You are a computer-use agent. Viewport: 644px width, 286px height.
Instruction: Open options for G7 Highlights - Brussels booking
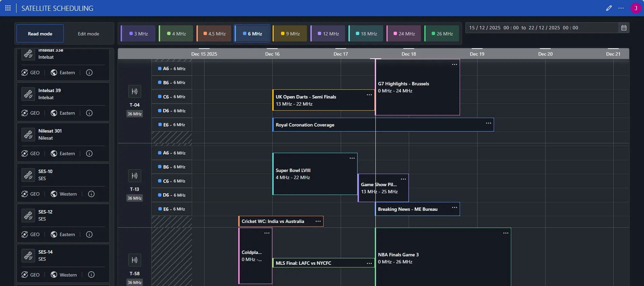click(x=455, y=64)
